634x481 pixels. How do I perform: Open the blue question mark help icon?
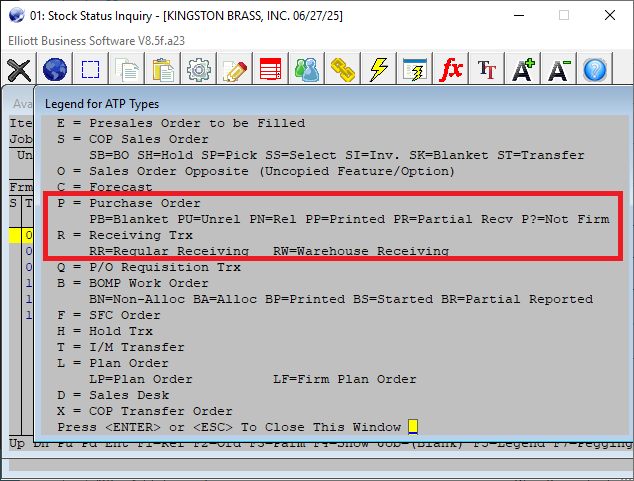(x=595, y=70)
